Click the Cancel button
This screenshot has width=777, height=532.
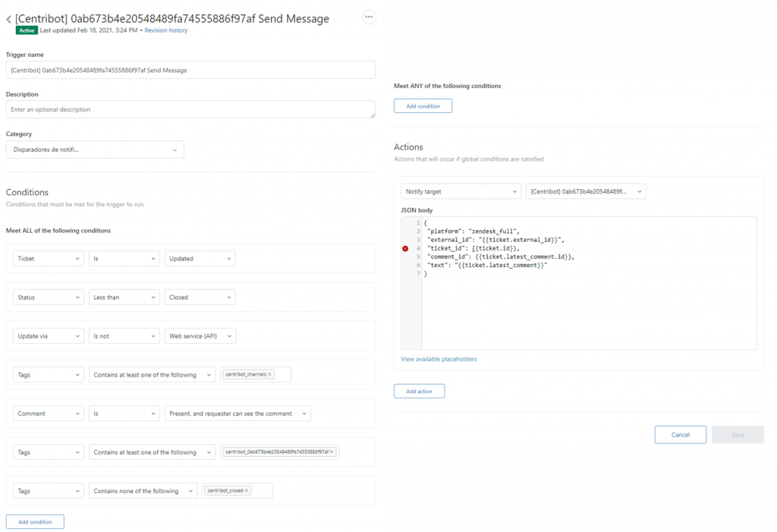680,435
